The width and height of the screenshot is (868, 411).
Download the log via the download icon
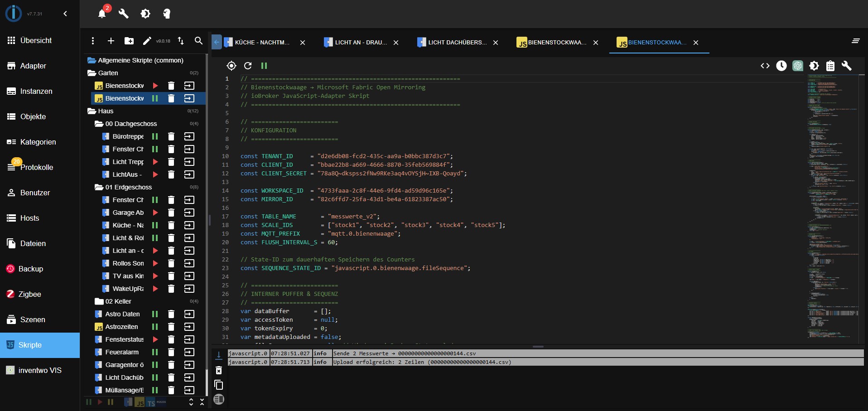click(x=219, y=356)
